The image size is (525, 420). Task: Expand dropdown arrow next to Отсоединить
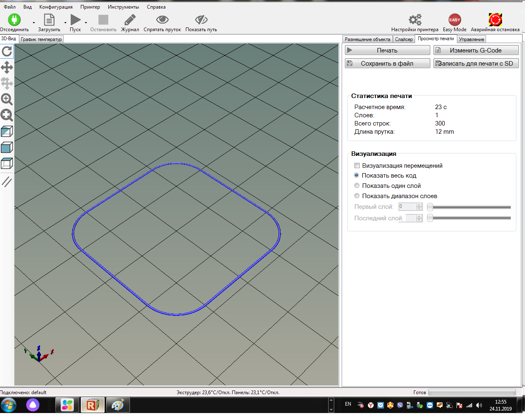(34, 23)
